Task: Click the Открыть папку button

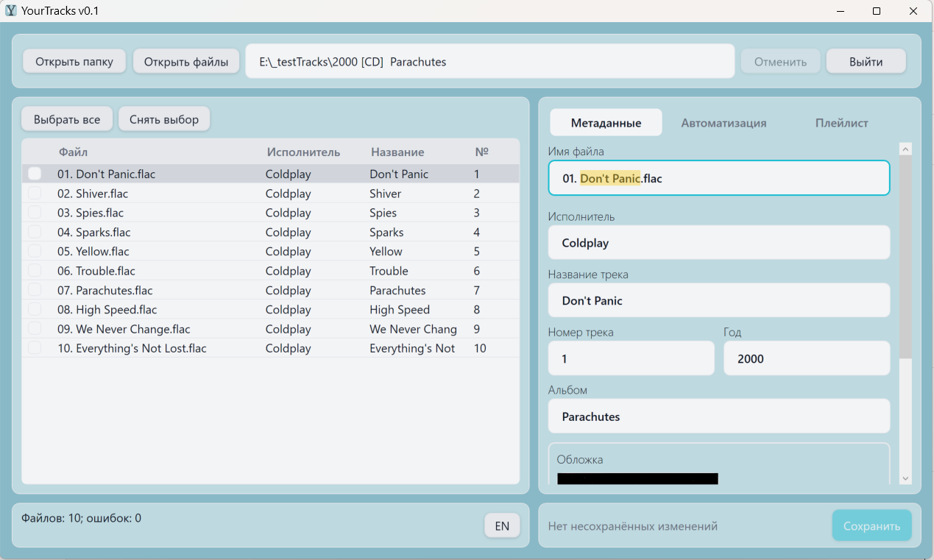Action: (74, 62)
